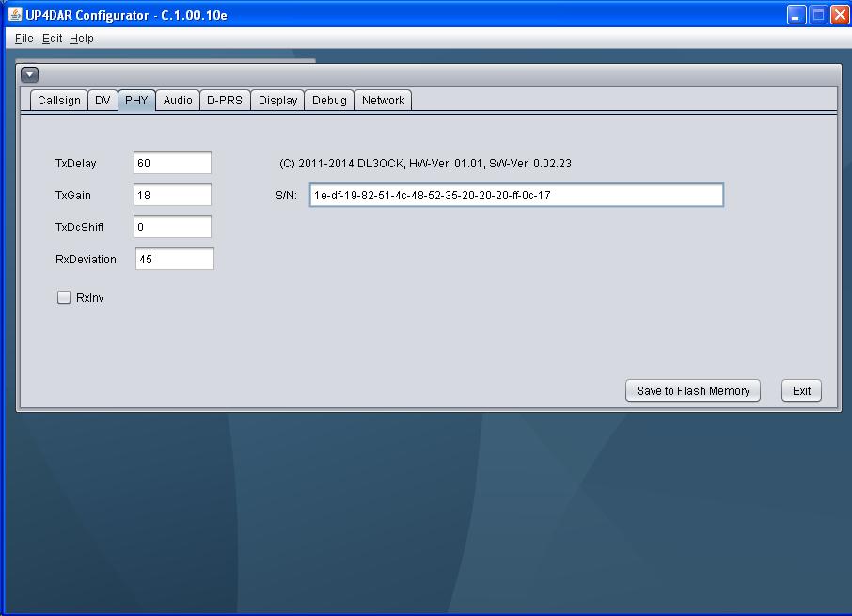Open the Help menu
This screenshot has height=616, width=852.
coord(82,39)
